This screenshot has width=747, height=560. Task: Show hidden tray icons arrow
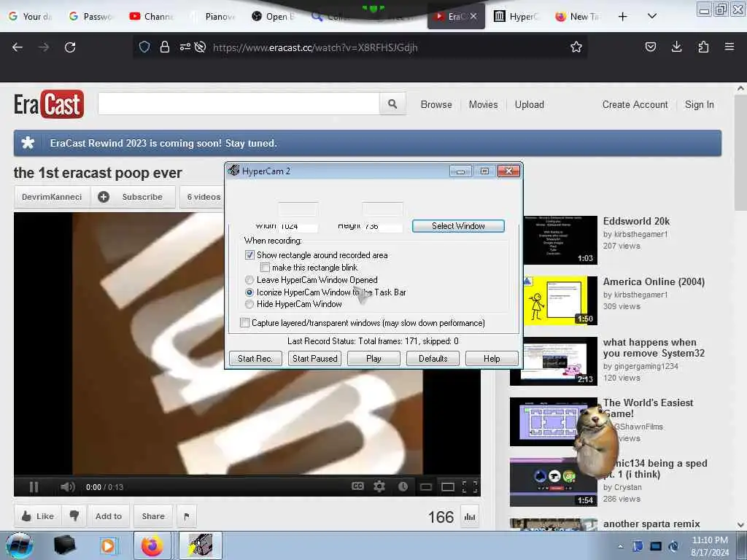[x=620, y=546]
